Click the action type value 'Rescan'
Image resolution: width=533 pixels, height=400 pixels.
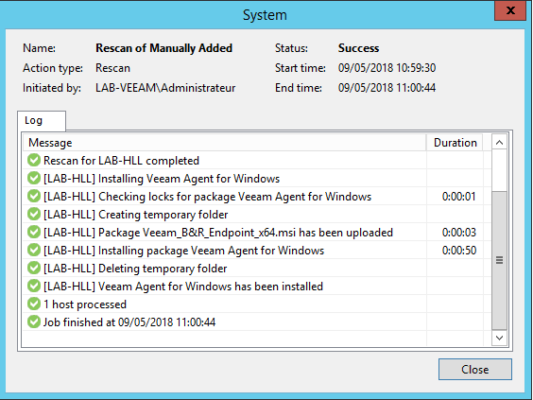(x=113, y=68)
